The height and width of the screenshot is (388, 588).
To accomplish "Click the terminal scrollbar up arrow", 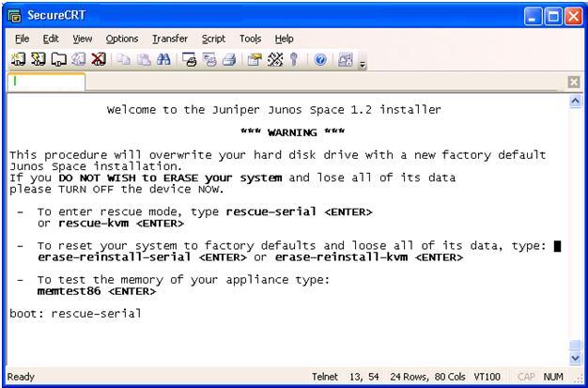I will [575, 101].
